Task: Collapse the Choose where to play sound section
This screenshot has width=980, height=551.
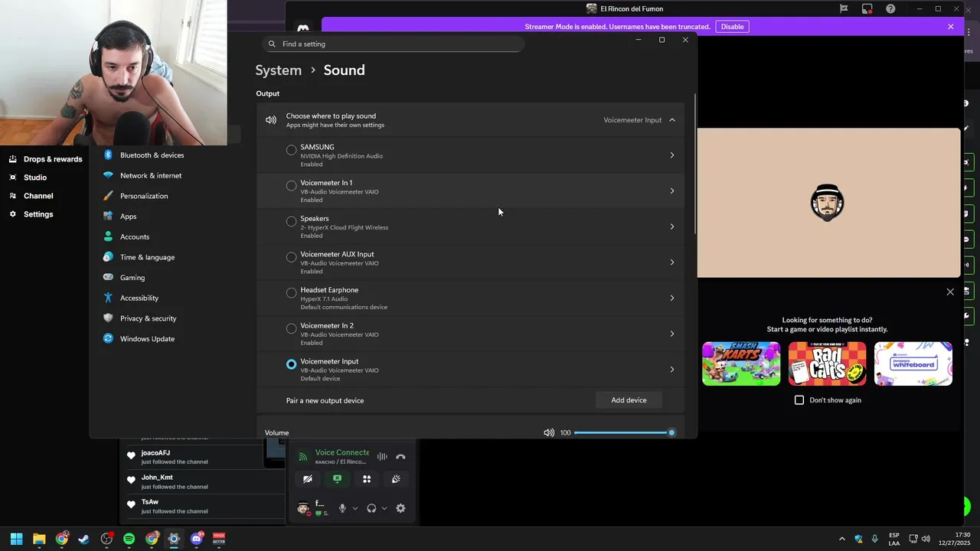Action: pyautogui.click(x=672, y=120)
